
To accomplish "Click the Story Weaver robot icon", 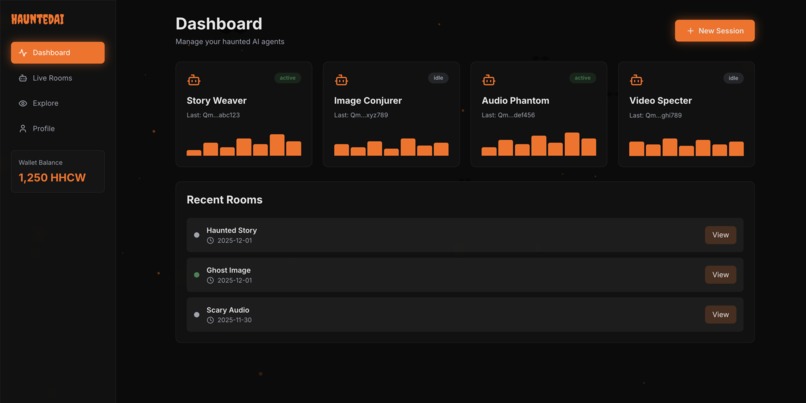I will (194, 80).
